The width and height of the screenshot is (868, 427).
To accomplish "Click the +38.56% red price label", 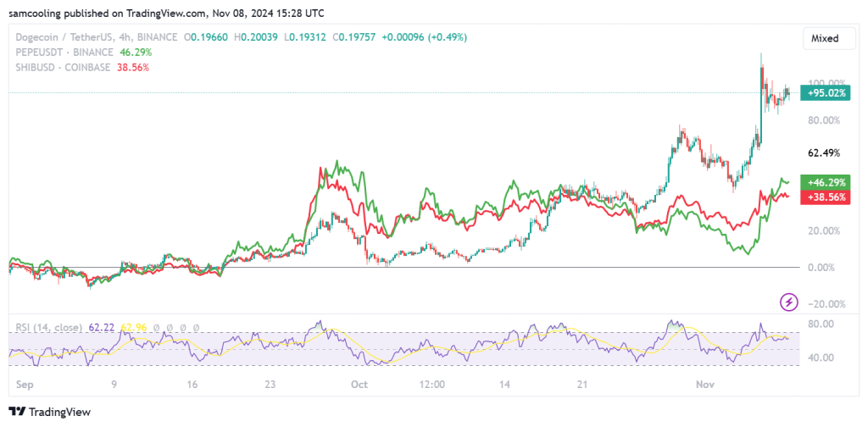I will pos(826,197).
